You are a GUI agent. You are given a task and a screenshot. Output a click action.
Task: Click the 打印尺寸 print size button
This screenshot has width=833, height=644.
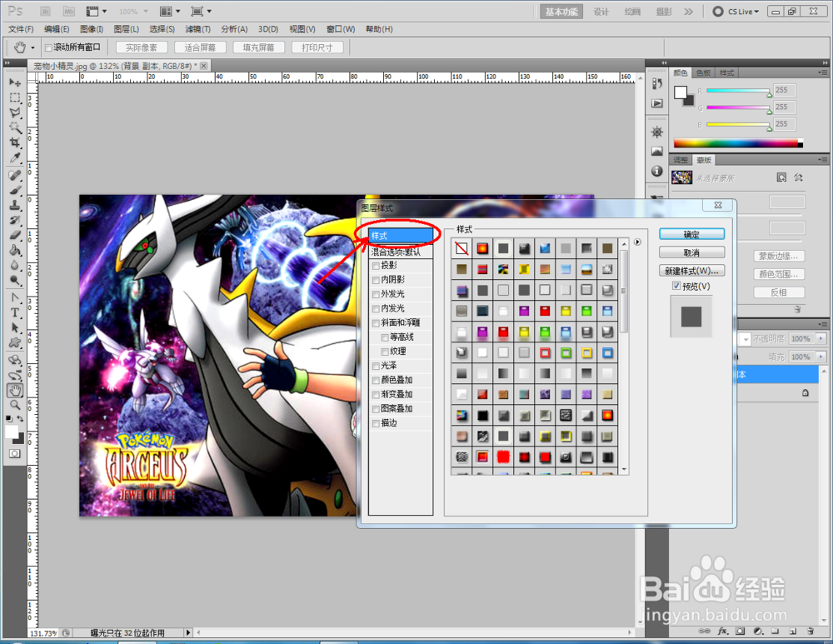[317, 47]
